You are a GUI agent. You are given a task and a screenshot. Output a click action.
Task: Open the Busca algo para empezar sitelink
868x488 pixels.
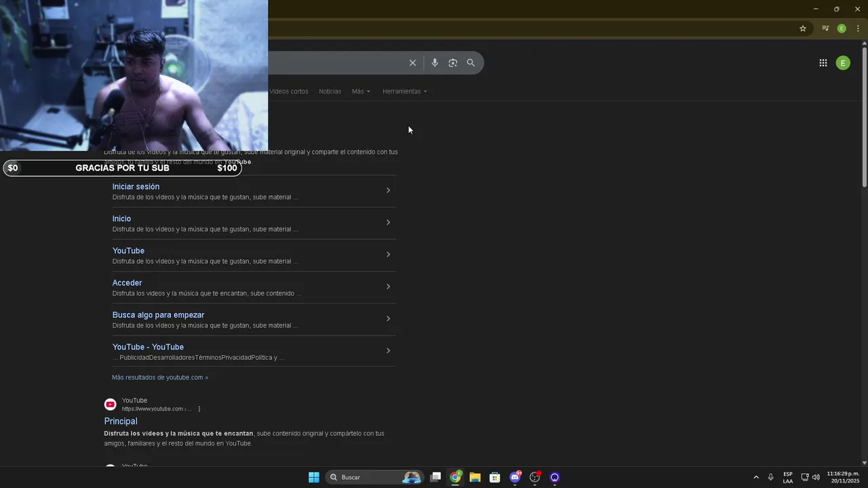[x=158, y=314]
